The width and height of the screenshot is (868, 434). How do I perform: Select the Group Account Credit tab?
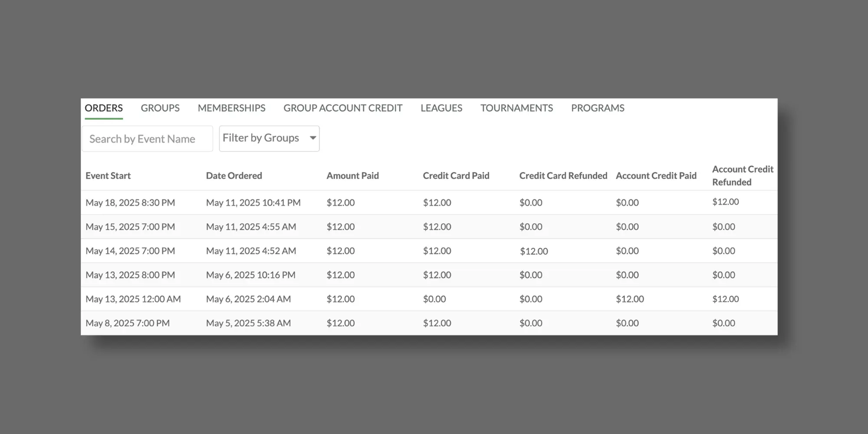343,108
